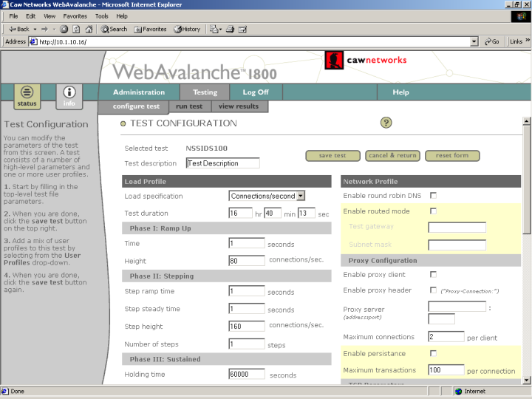Open the Load specification dropdown

point(267,196)
